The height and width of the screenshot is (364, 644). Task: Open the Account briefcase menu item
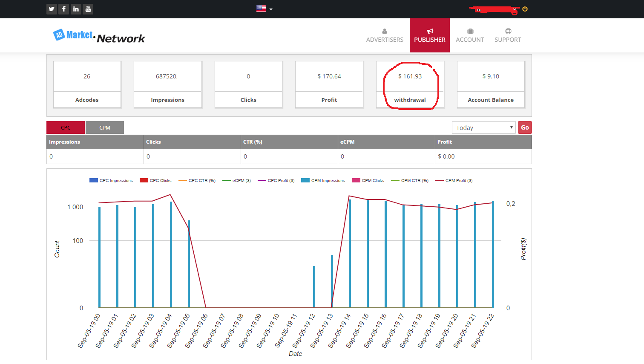click(470, 35)
